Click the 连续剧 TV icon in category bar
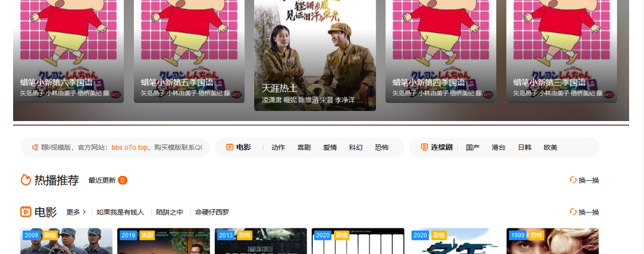 point(424,147)
